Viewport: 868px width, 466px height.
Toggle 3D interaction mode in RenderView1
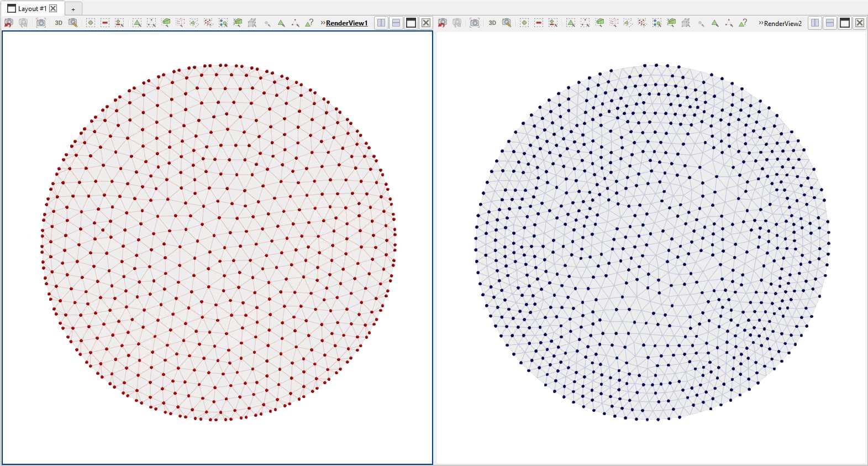pyautogui.click(x=59, y=23)
